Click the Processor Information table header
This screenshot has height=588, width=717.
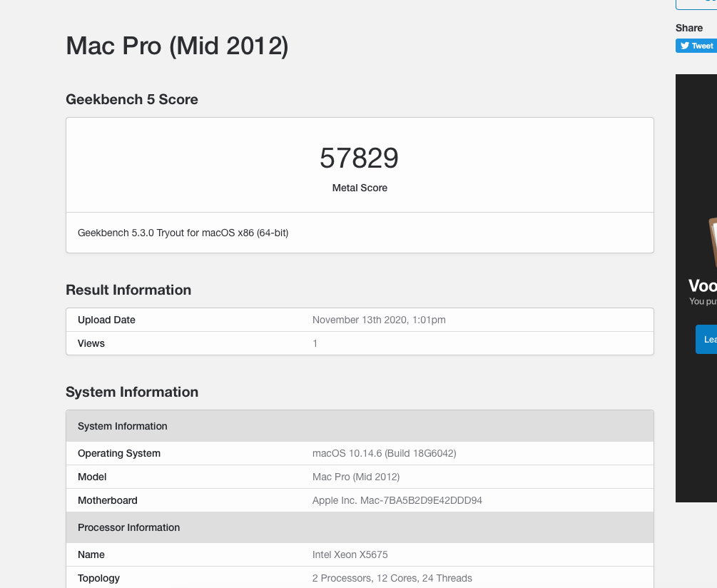[x=360, y=527]
